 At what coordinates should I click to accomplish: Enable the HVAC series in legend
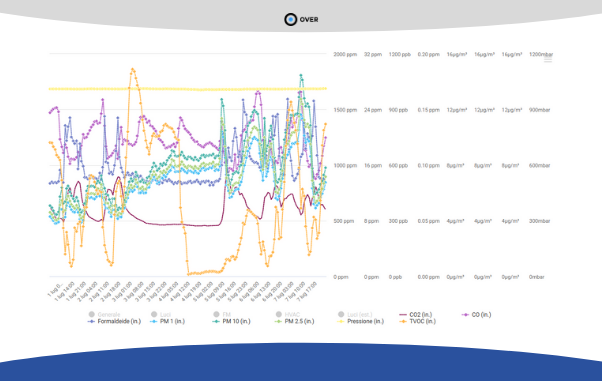pos(288,314)
